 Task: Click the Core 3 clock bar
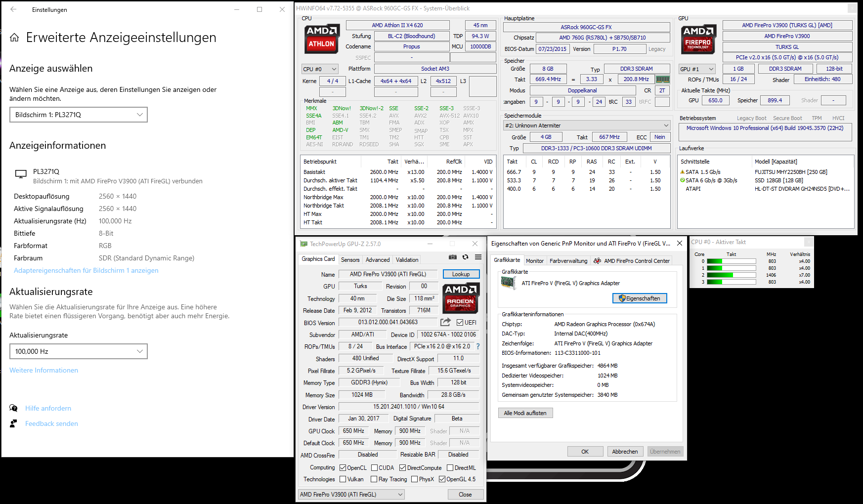coord(732,282)
